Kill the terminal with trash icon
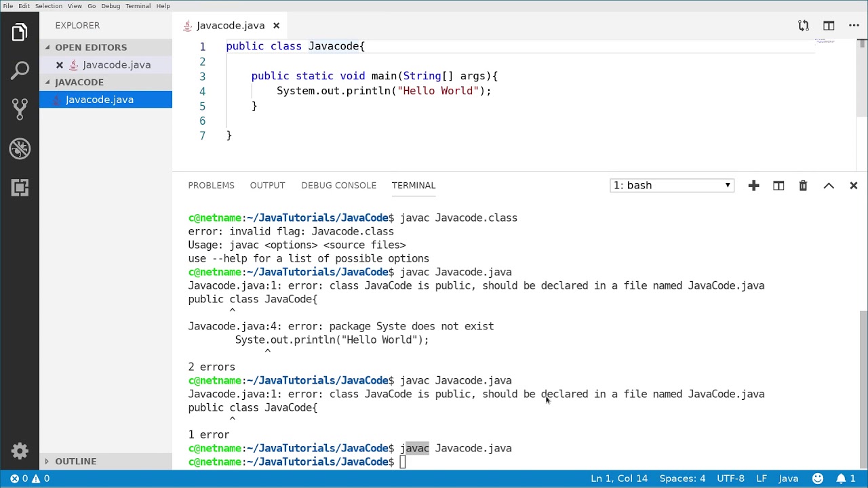The width and height of the screenshot is (868, 488). pyautogui.click(x=803, y=186)
